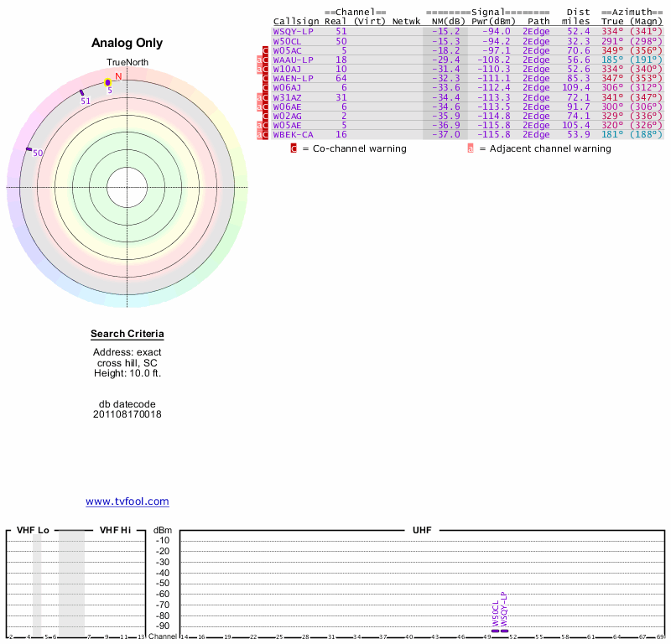The height and width of the screenshot is (644, 671).
Task: Click co-channel warning icon beside WAEN-LP
Action: point(266,78)
